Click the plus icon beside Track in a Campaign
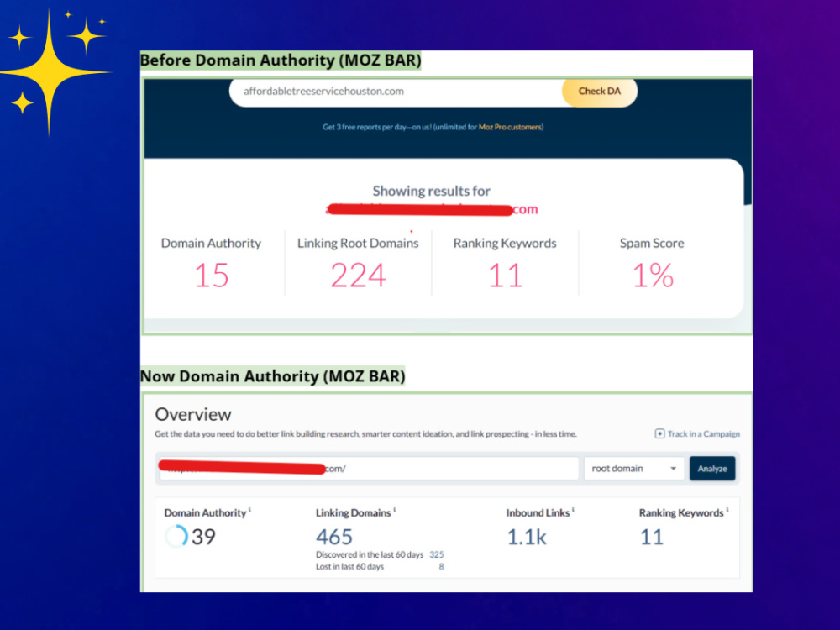This screenshot has width=840, height=630. point(659,433)
